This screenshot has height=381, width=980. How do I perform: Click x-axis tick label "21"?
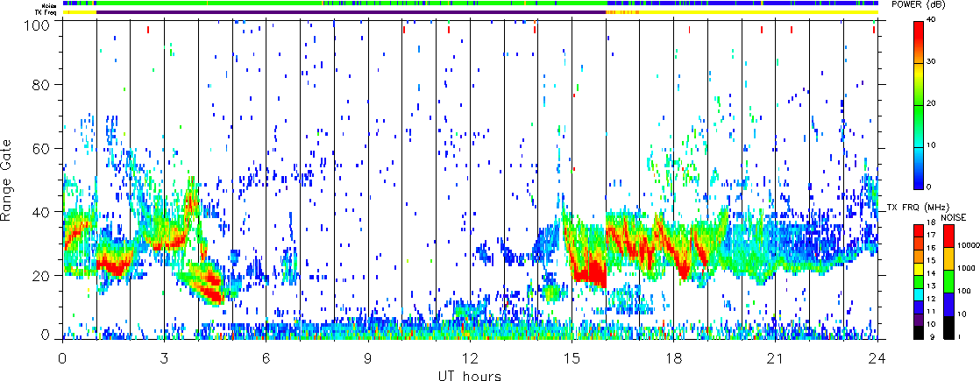pos(776,358)
